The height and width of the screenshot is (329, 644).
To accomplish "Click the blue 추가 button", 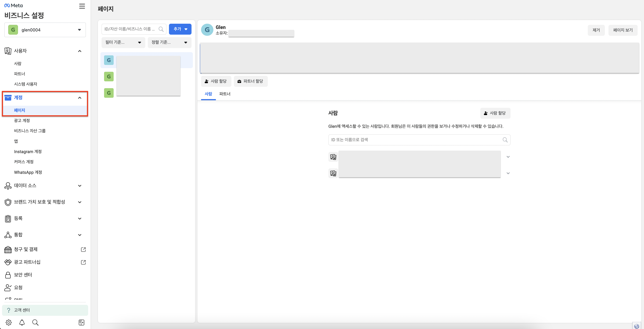I will (180, 29).
